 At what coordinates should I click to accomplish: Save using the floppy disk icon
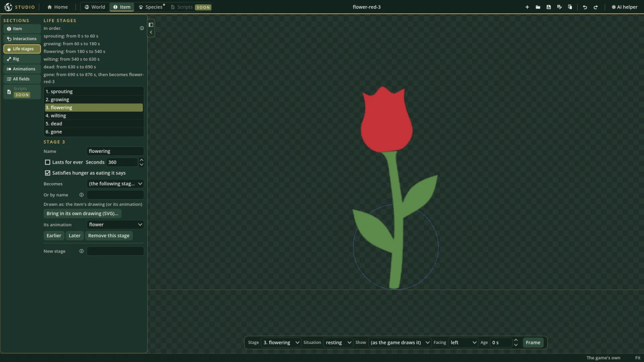click(549, 7)
